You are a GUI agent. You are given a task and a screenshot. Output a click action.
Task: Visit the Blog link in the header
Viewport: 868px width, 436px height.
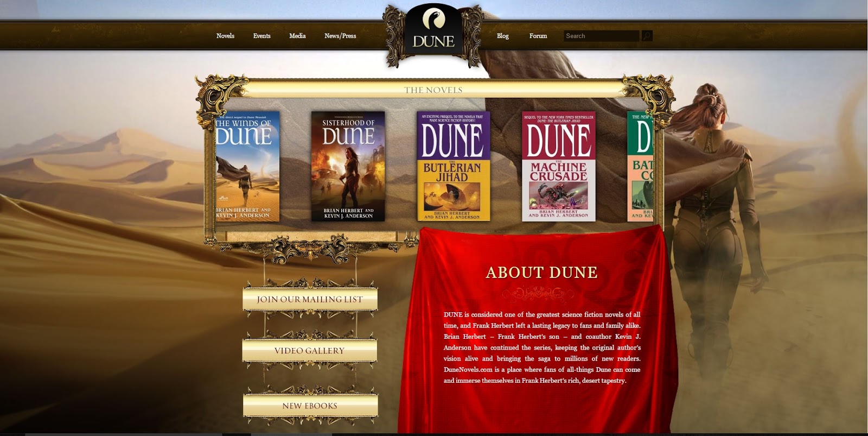503,36
